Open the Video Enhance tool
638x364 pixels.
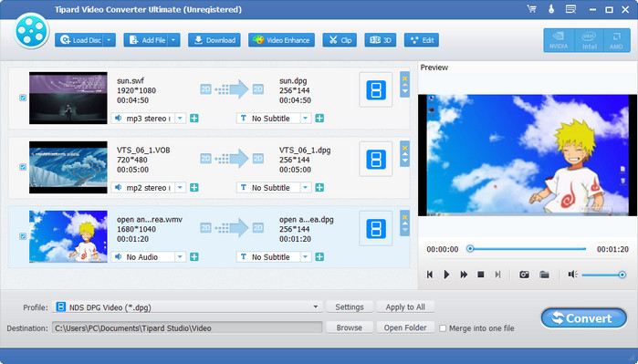point(281,40)
